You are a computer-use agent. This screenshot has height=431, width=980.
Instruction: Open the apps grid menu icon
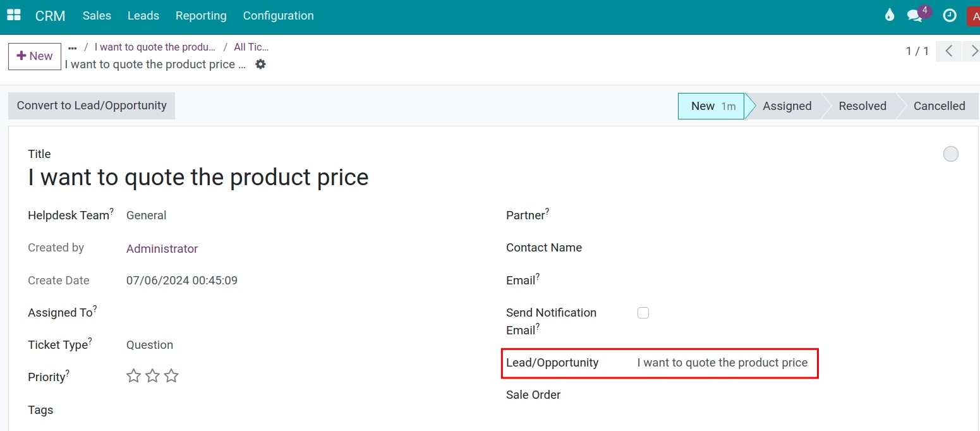pos(13,15)
